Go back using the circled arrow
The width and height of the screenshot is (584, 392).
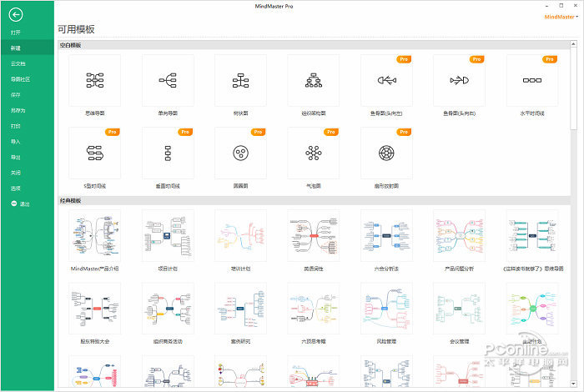16,15
